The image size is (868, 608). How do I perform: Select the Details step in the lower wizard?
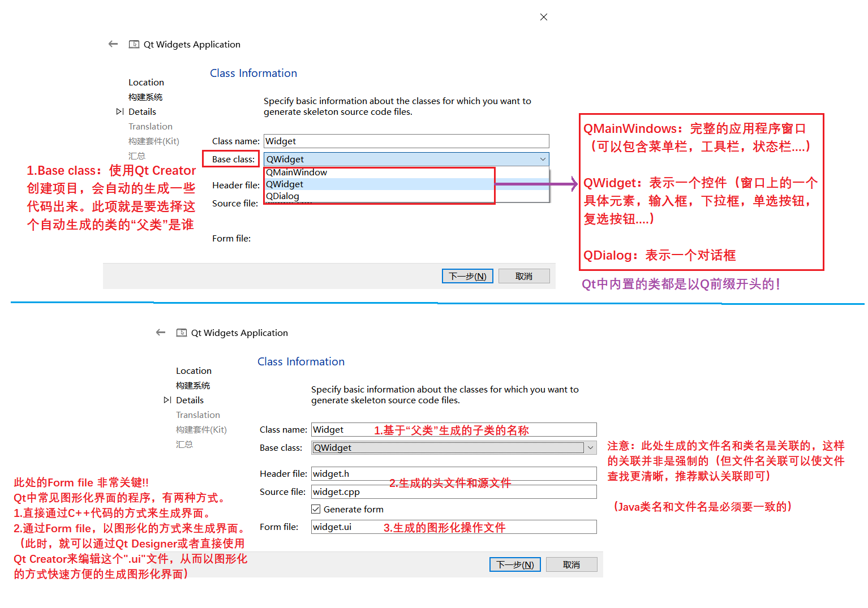point(190,400)
